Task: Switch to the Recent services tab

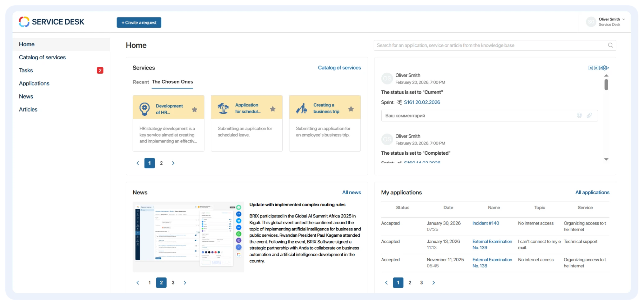Action: tap(141, 82)
